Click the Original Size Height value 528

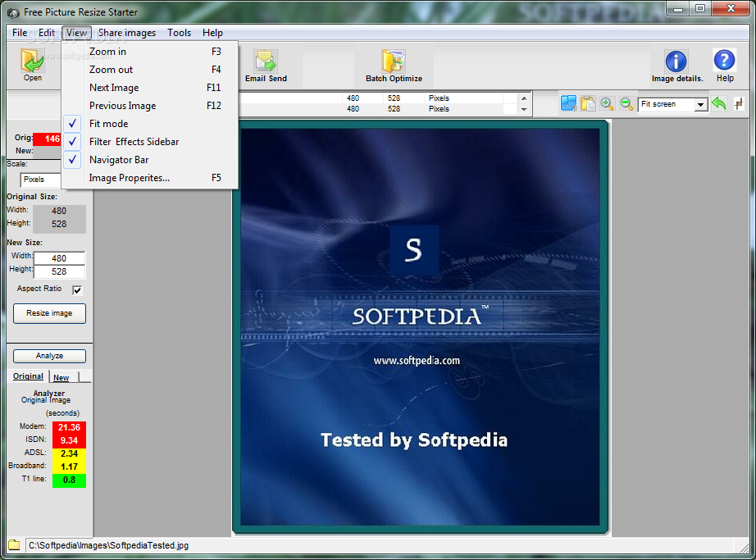click(59, 224)
